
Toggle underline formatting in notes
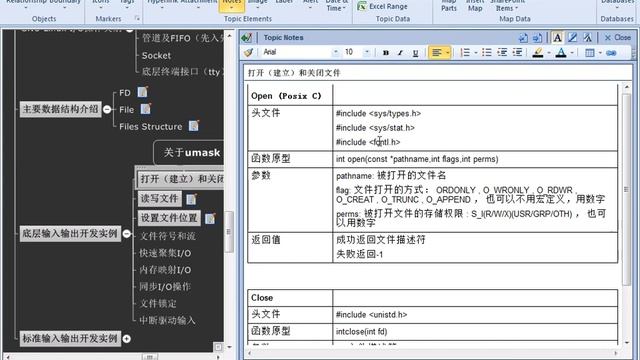pos(415,53)
